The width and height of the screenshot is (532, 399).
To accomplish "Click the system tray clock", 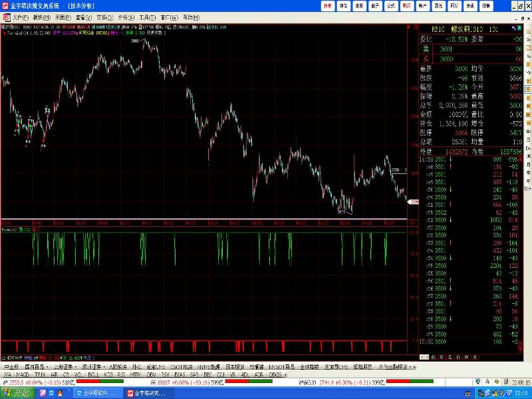I will [x=523, y=393].
